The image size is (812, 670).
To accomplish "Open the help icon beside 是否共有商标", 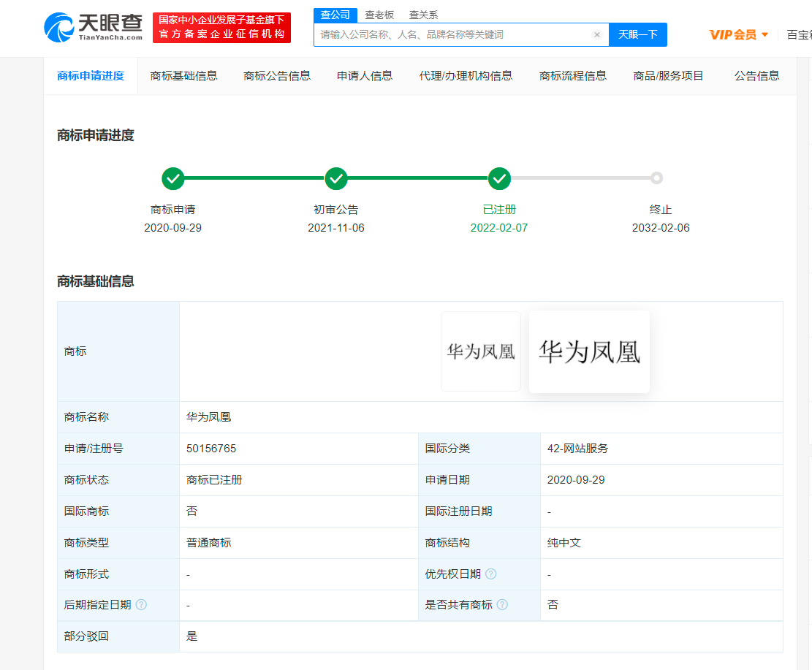I will pos(502,605).
